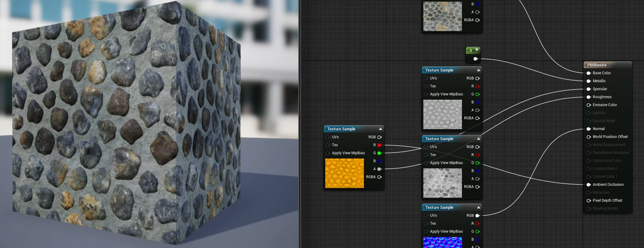
Task: Click the 'World Position Offset' label
Action: 610,137
